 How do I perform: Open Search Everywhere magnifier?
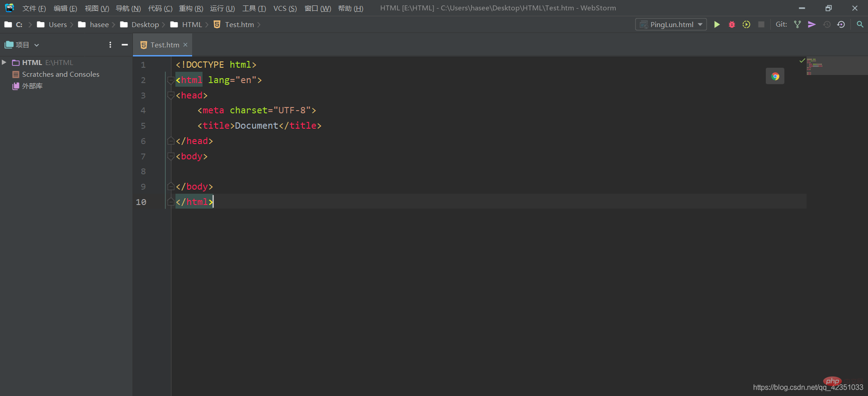click(x=860, y=24)
